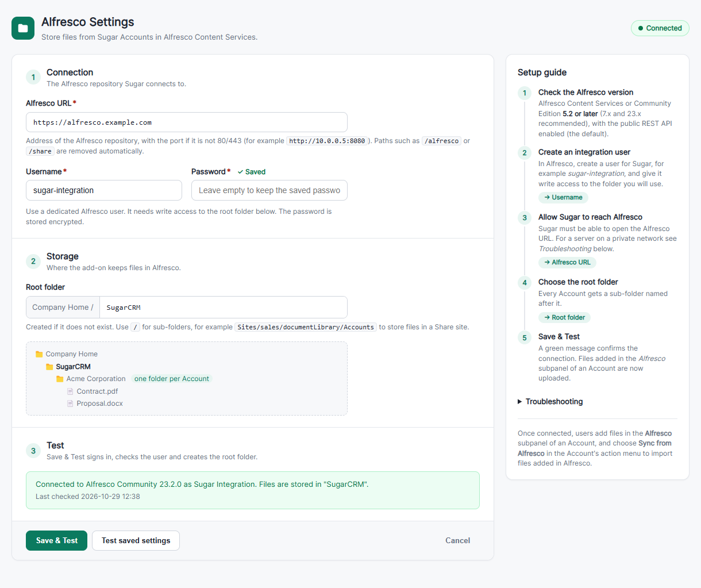Select Company Home name in tree preview
The width and height of the screenshot is (701, 588).
[72, 354]
